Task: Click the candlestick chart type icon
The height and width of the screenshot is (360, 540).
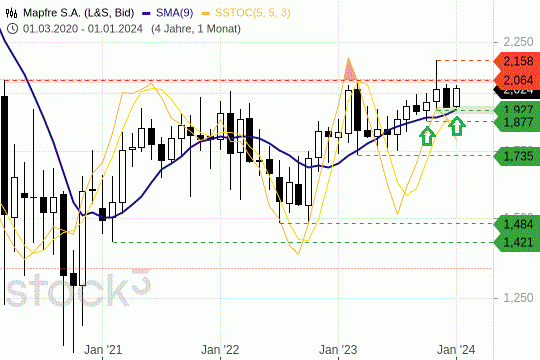Action: click(x=11, y=13)
